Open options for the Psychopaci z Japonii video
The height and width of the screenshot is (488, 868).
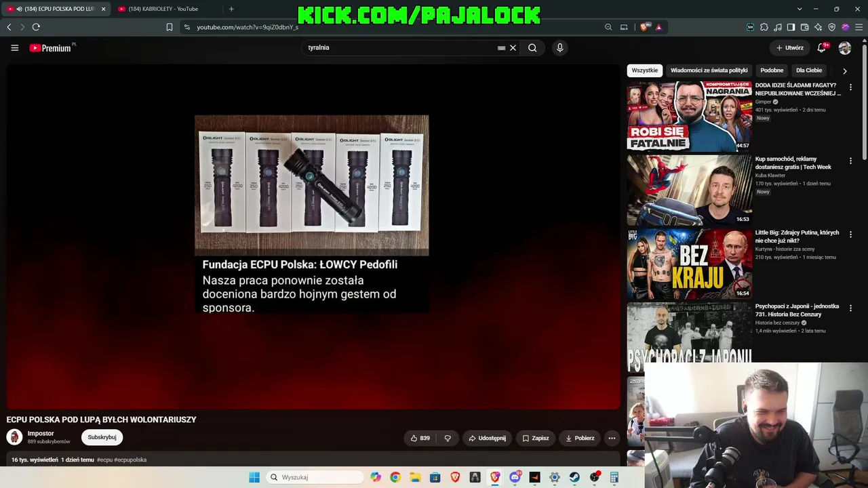coord(850,308)
